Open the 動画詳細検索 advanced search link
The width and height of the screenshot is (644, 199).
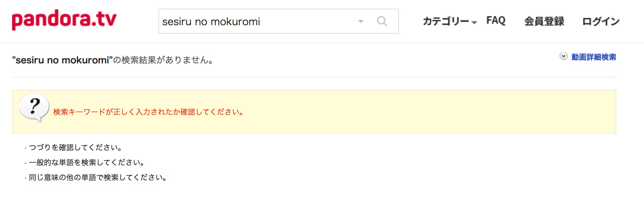594,57
